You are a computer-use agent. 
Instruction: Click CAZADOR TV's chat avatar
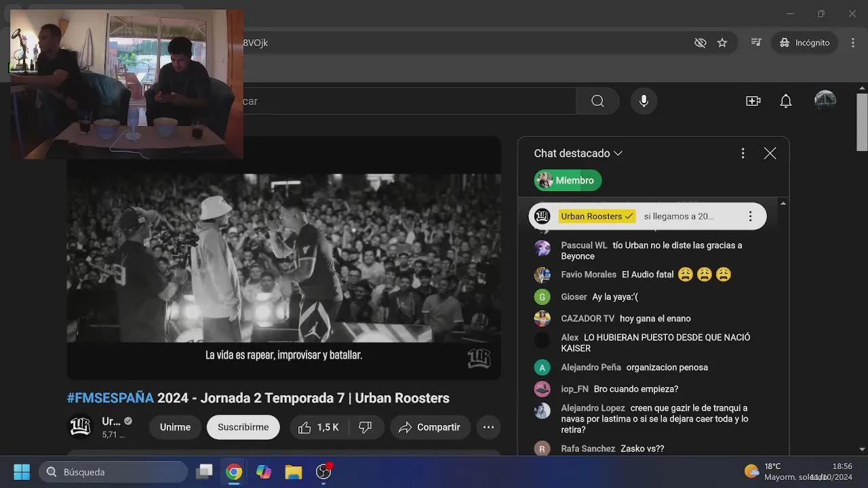(x=542, y=319)
